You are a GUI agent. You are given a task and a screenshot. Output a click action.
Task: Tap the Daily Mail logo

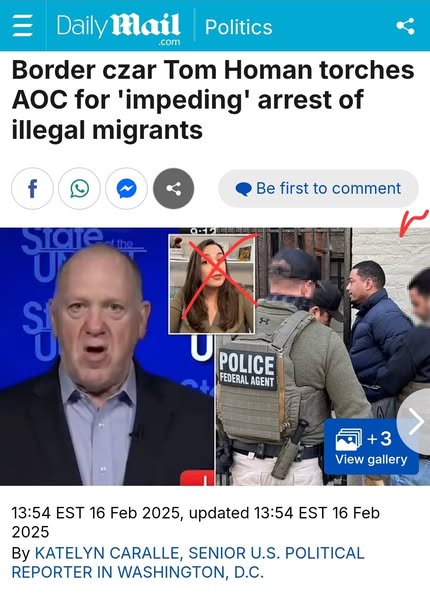[119, 28]
